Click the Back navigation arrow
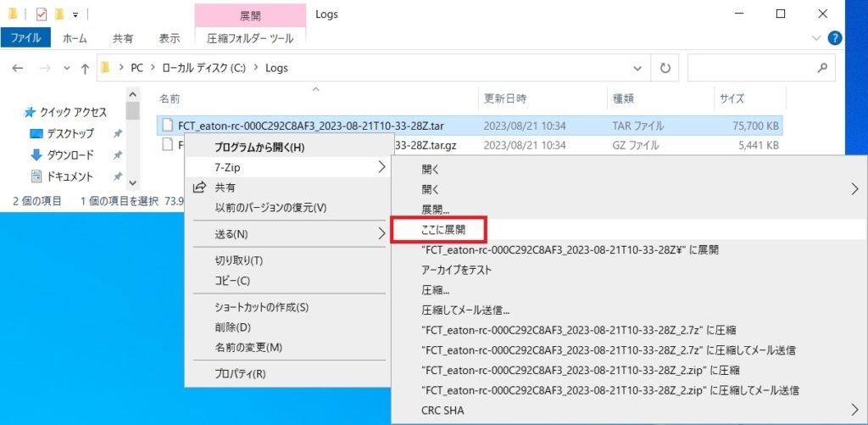 coord(18,68)
